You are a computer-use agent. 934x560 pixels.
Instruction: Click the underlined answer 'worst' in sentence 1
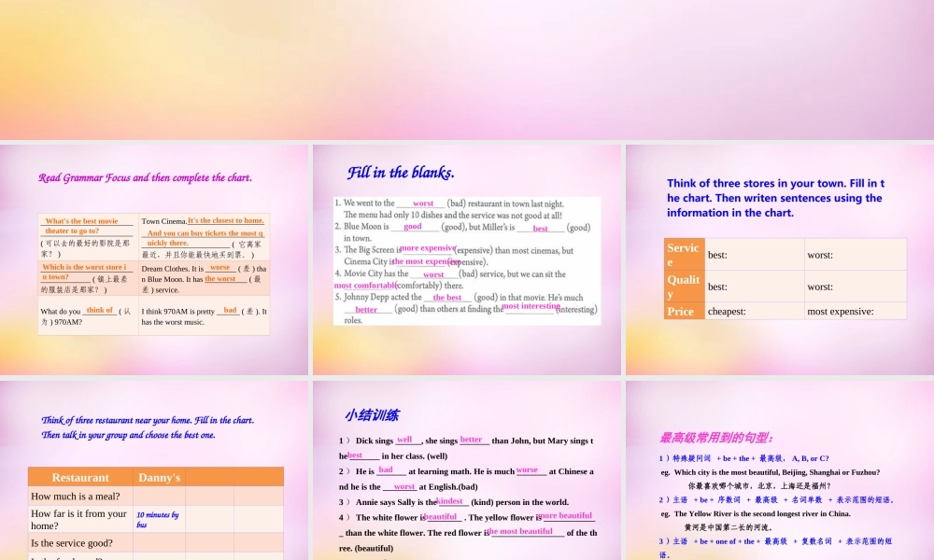point(423,203)
